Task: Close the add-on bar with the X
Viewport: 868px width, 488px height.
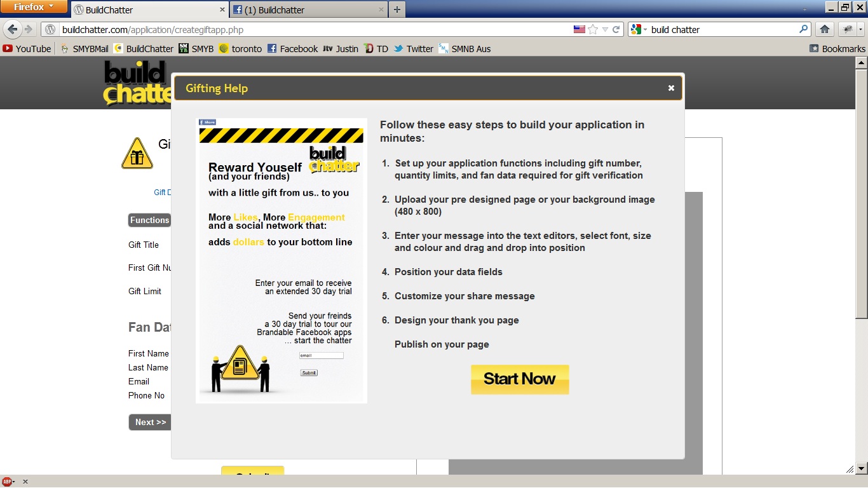Action: tap(25, 482)
